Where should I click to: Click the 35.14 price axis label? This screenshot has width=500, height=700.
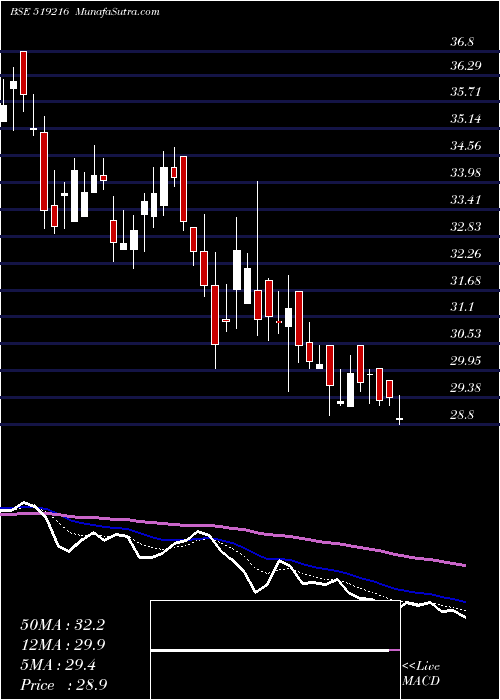(466, 119)
